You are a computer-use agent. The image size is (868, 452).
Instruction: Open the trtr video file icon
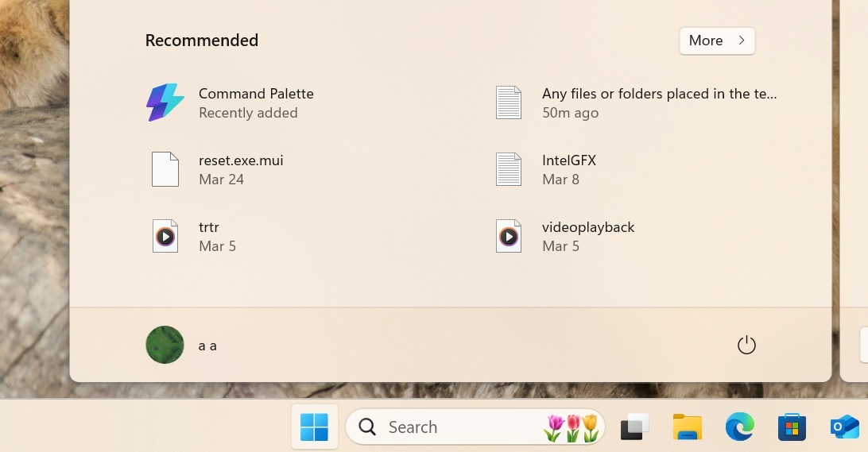click(x=165, y=236)
